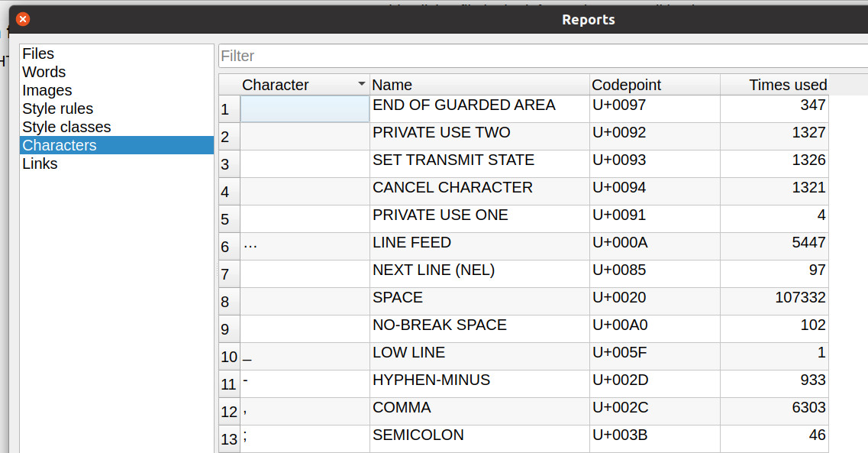Select the COMMA character row

tap(402, 408)
